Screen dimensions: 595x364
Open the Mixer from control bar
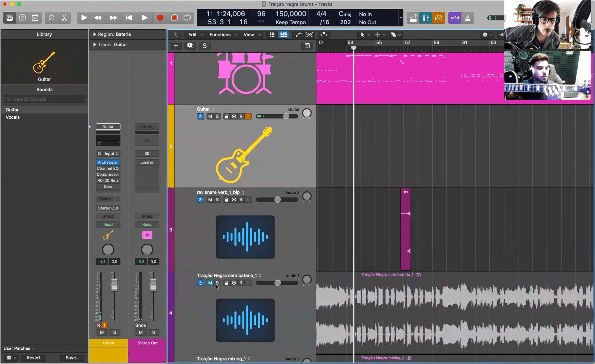[426, 18]
